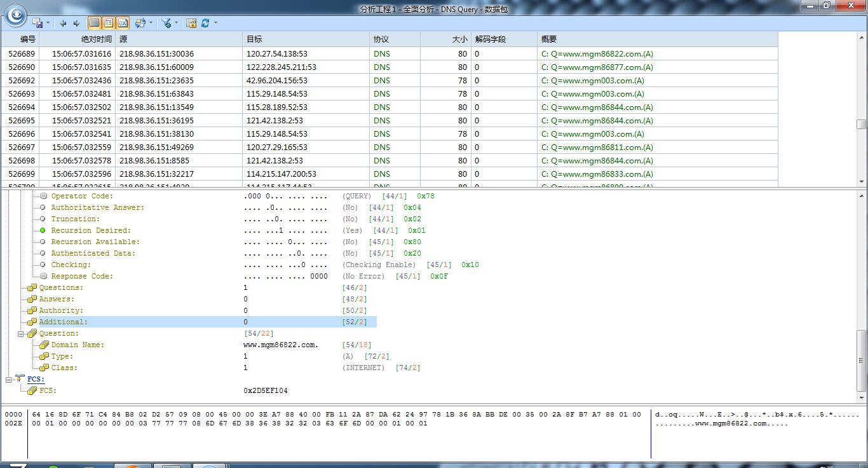This screenshot has height=468, width=868.
Task: Go to next packet with right arrow
Action: click(76, 23)
